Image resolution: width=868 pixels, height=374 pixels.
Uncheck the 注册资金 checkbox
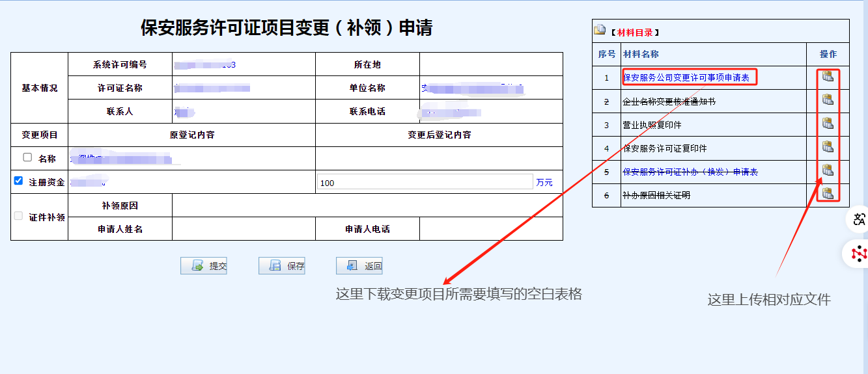tap(18, 181)
